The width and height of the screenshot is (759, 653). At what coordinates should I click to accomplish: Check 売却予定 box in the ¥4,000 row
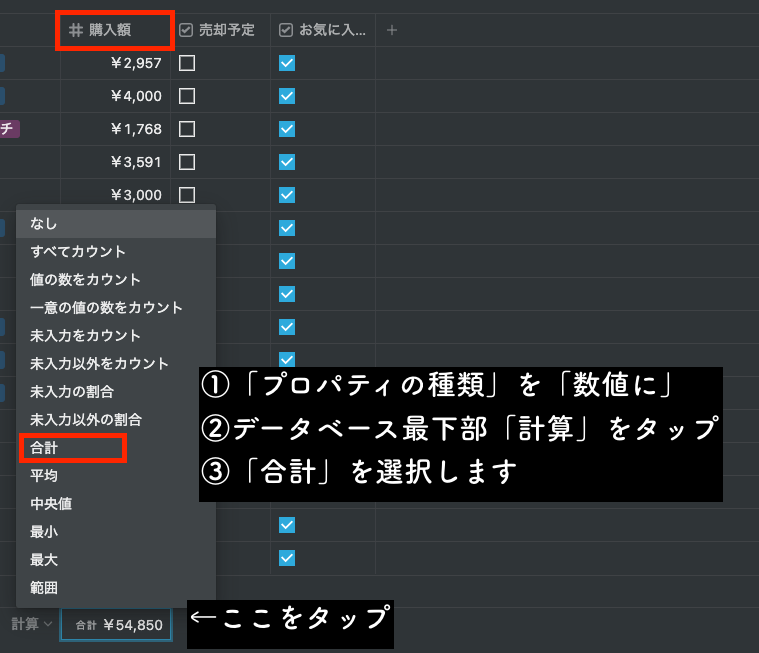[x=187, y=96]
